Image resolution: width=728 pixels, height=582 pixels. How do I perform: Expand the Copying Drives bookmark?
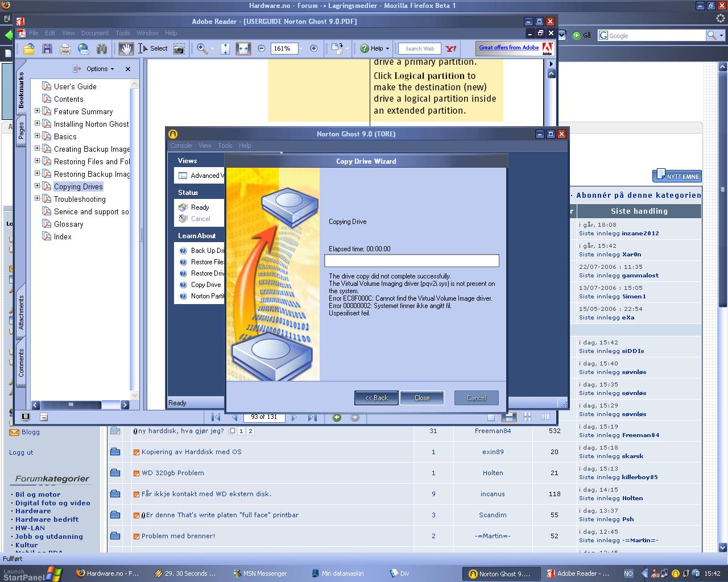point(38,186)
